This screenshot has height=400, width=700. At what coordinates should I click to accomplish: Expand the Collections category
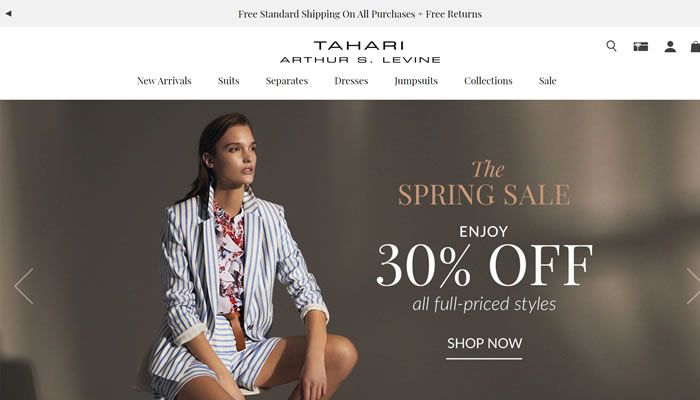click(488, 81)
